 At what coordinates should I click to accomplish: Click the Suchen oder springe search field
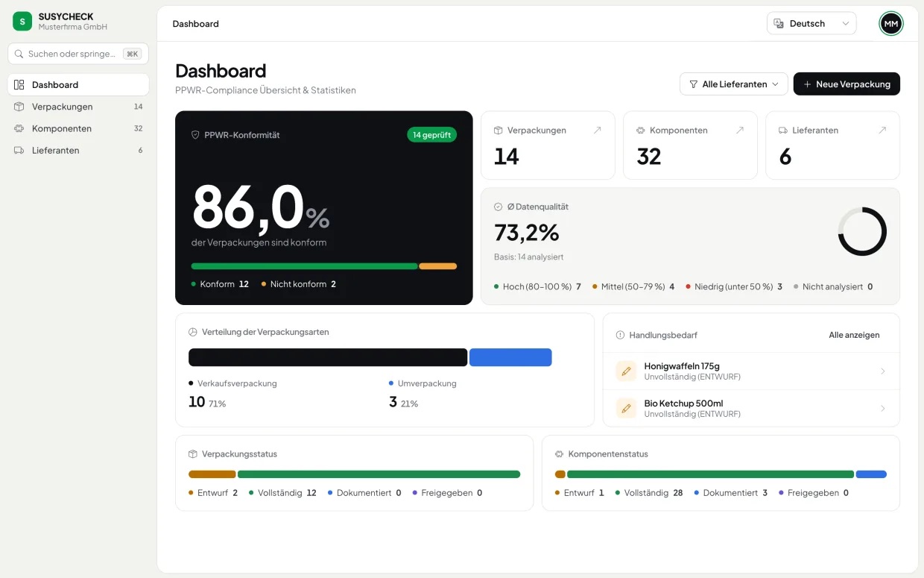point(78,54)
